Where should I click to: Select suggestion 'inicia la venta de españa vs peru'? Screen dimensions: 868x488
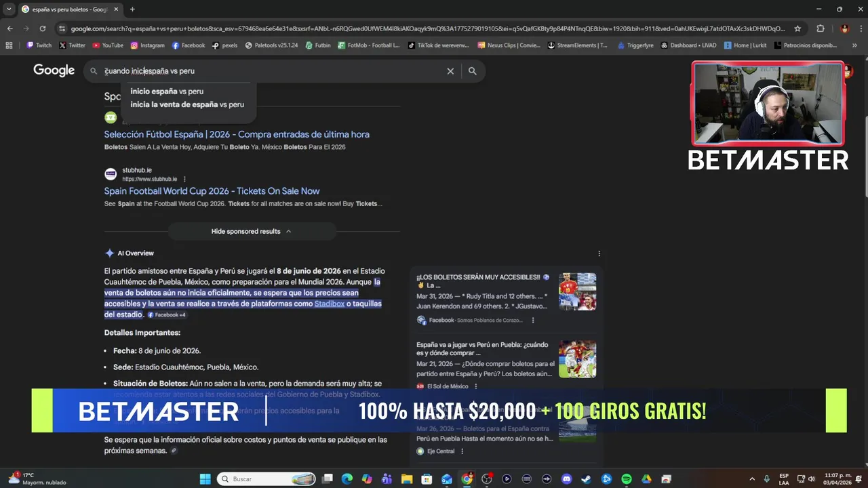pos(187,104)
